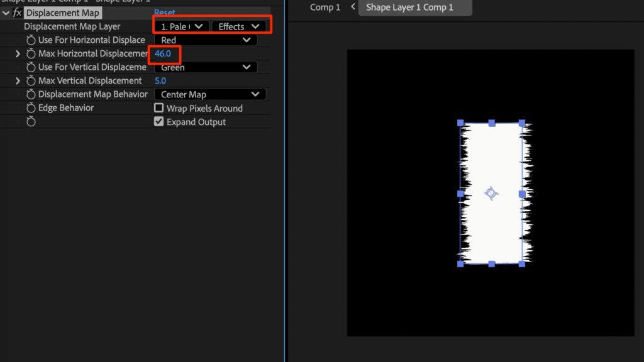Uncheck the Expand Output checkbox

[159, 122]
